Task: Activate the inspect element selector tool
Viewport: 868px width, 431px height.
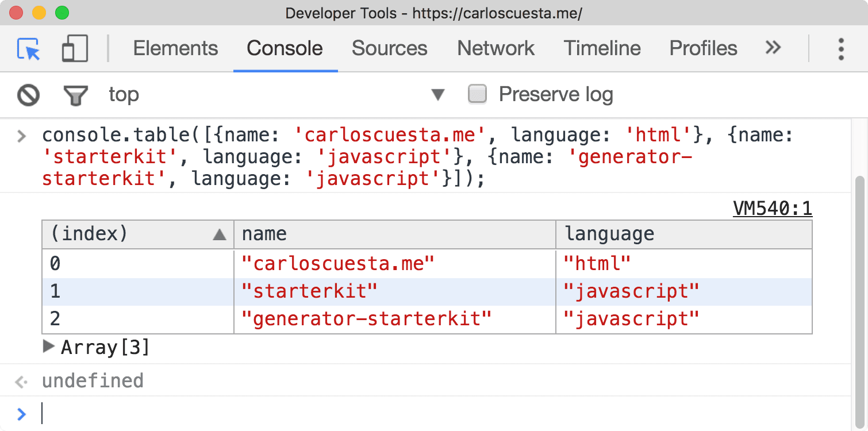Action: [28, 49]
